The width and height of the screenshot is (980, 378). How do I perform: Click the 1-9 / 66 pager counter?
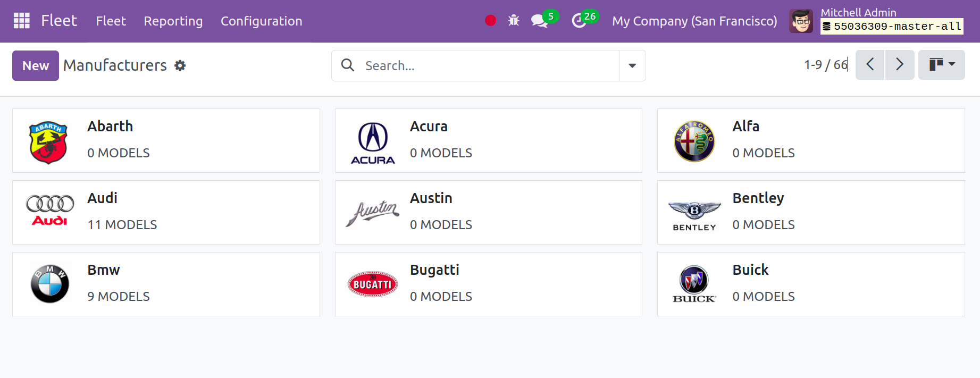click(826, 65)
